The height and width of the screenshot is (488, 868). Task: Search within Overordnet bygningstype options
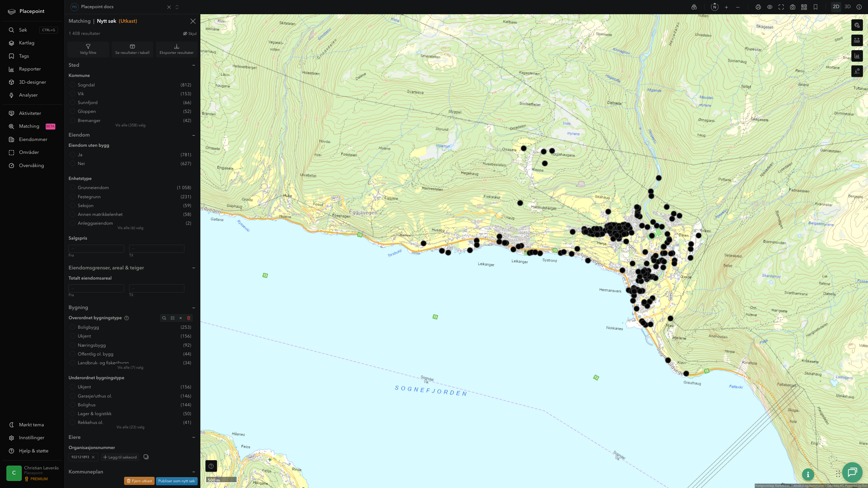tap(164, 318)
